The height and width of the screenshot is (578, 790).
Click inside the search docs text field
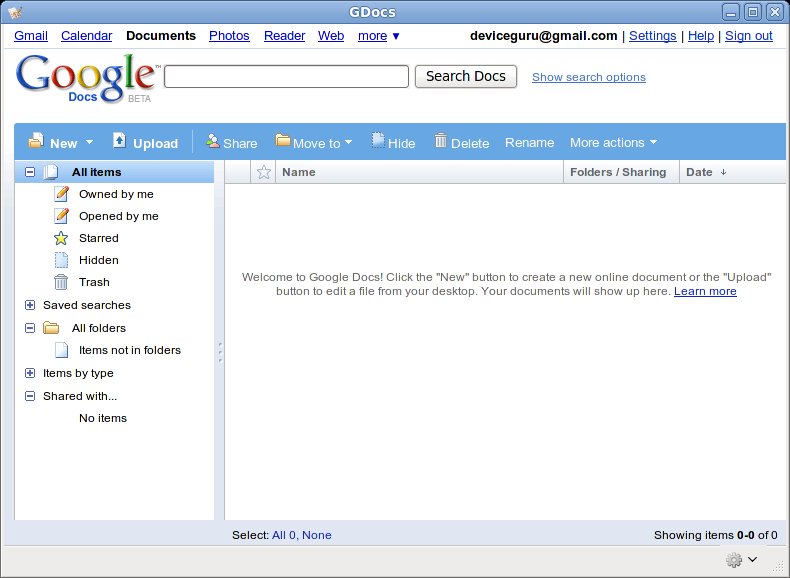(x=286, y=77)
